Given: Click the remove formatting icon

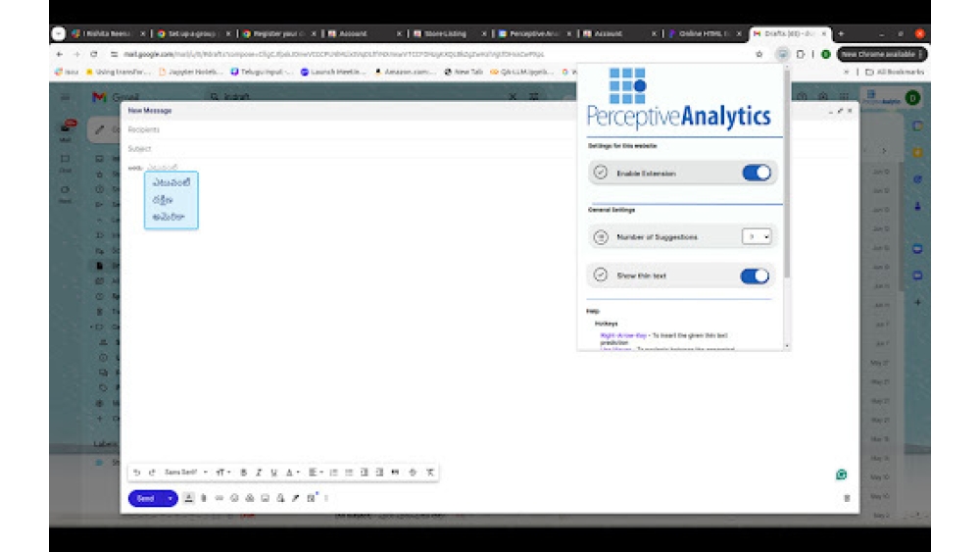Looking at the screenshot, I should (429, 473).
